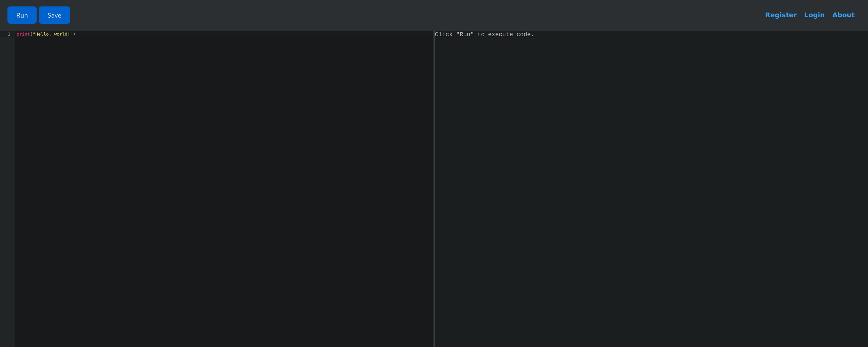Open the About link
This screenshot has width=868, height=347.
[x=843, y=15]
